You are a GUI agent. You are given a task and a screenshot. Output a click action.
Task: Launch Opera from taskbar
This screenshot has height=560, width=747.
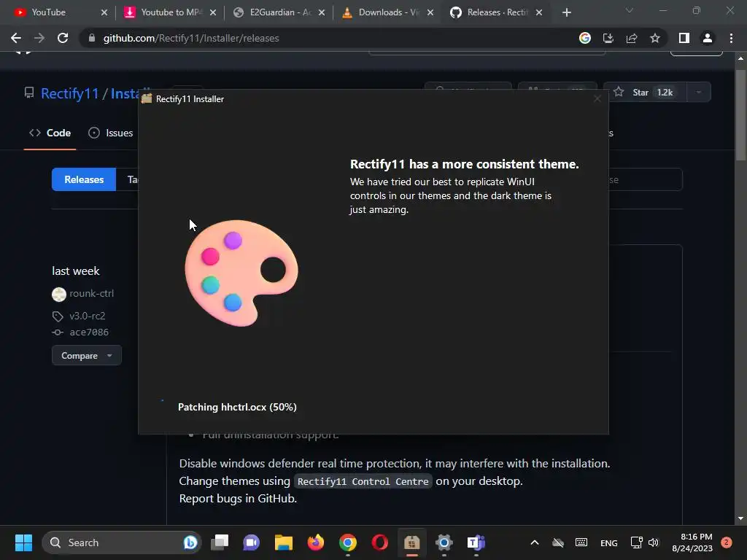tap(379, 542)
